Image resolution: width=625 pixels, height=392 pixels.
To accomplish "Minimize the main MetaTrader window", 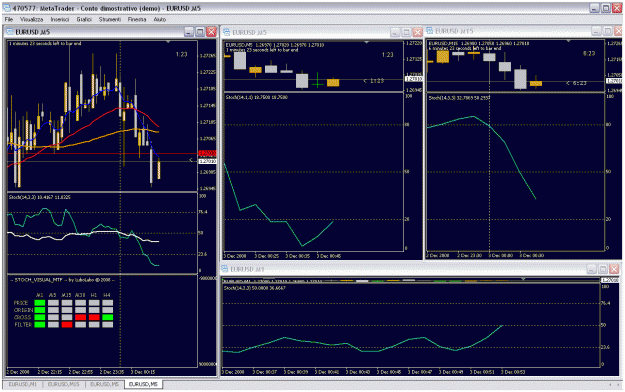I will coord(594,8).
